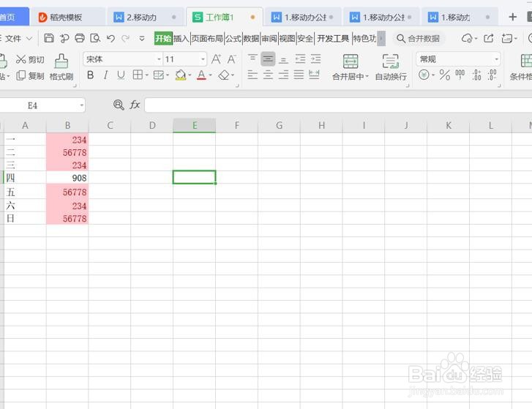Align text left
Viewport: 532px width, 409px height.
(252, 75)
